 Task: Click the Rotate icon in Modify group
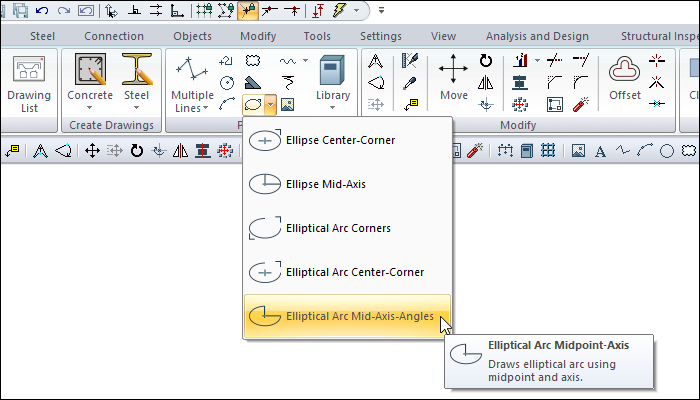click(x=486, y=60)
